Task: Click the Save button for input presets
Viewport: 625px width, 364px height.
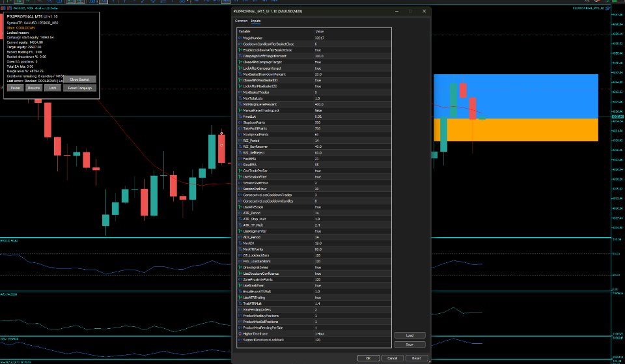Action: 410,344
